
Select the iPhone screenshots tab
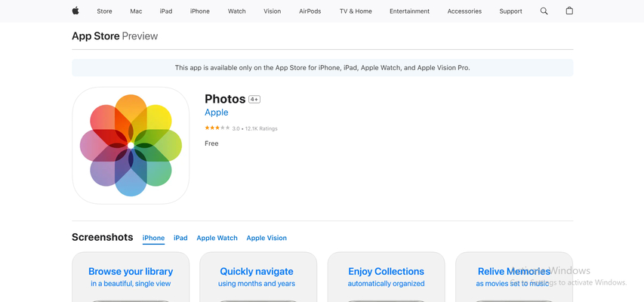[153, 238]
